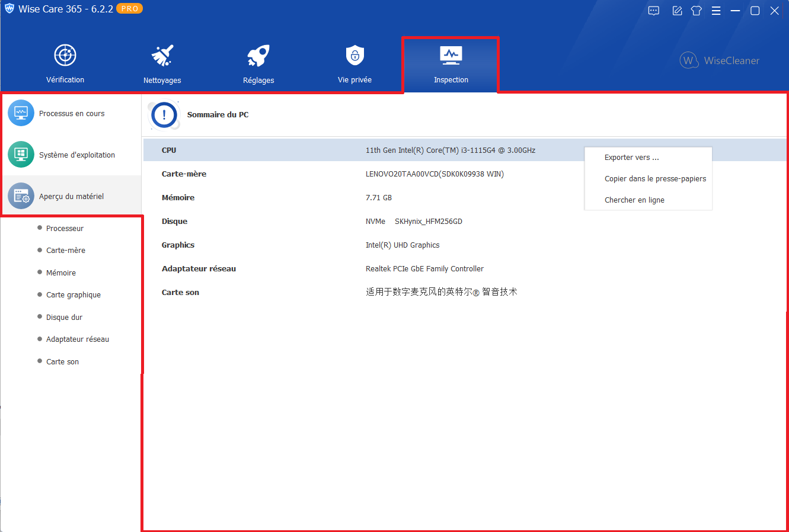789x532 pixels.
Task: Minimize the Wise Care 365 window
Action: click(735, 11)
